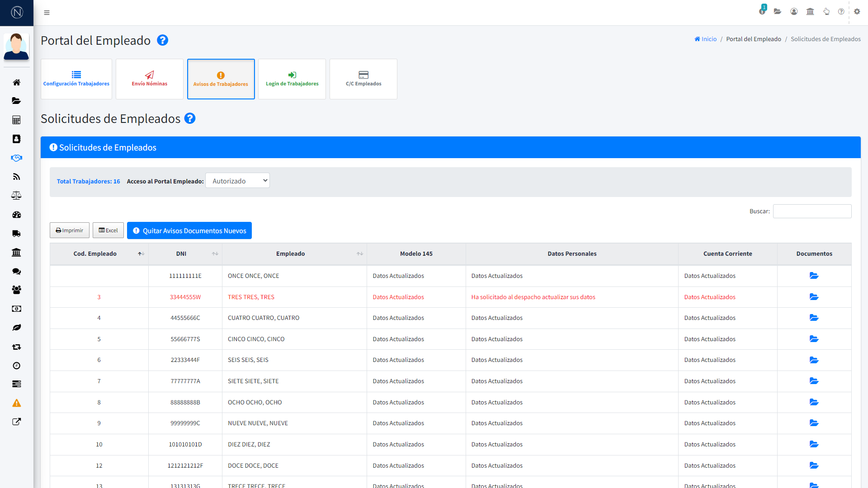The height and width of the screenshot is (488, 868).
Task: Select the Login de Trabajadores tab
Action: 292,79
